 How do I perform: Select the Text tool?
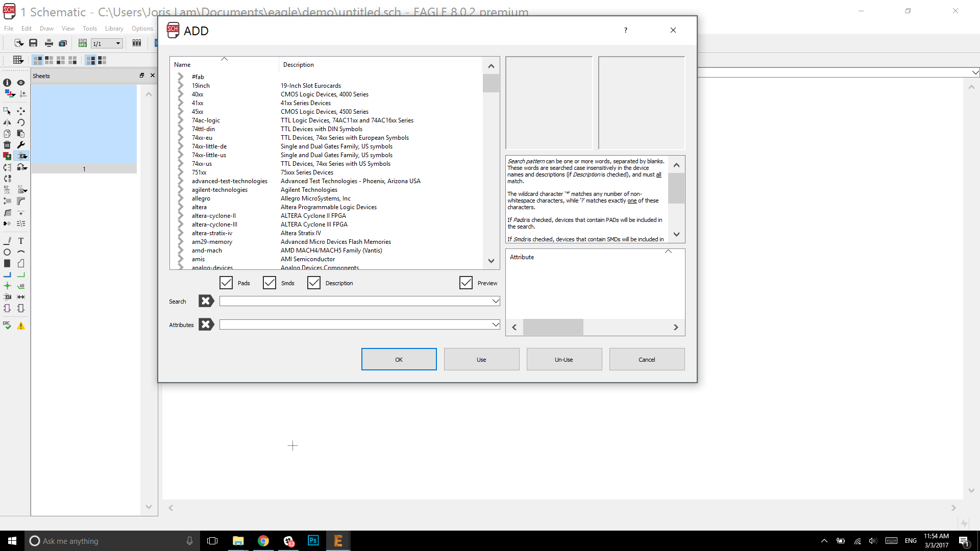pyautogui.click(x=21, y=241)
